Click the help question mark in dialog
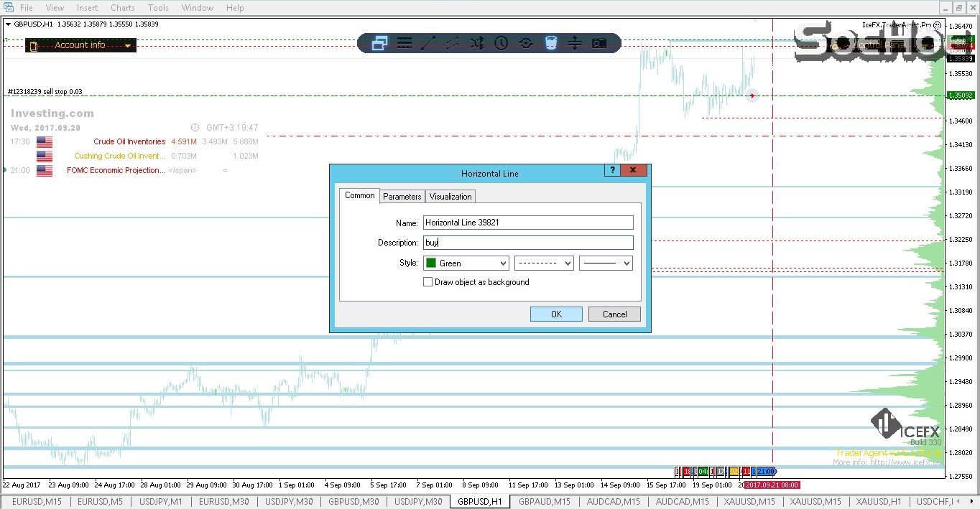980x509 pixels. pos(612,171)
